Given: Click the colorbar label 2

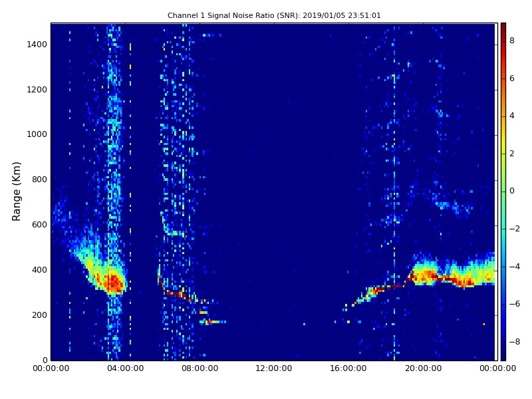Looking at the screenshot, I should point(512,154).
